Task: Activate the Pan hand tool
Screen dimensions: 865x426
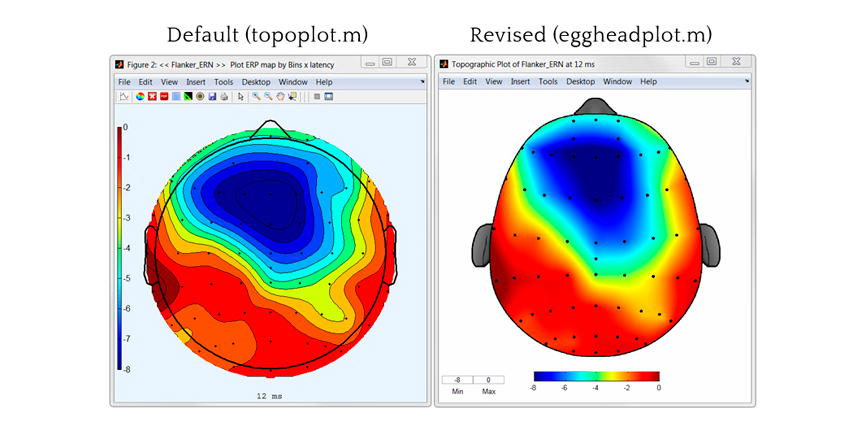Action: 281,97
